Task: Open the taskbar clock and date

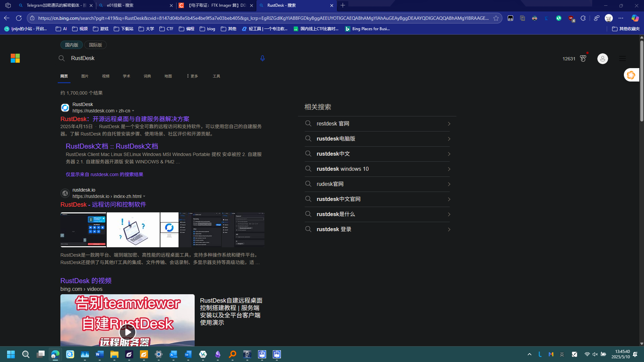Action: [621, 354]
